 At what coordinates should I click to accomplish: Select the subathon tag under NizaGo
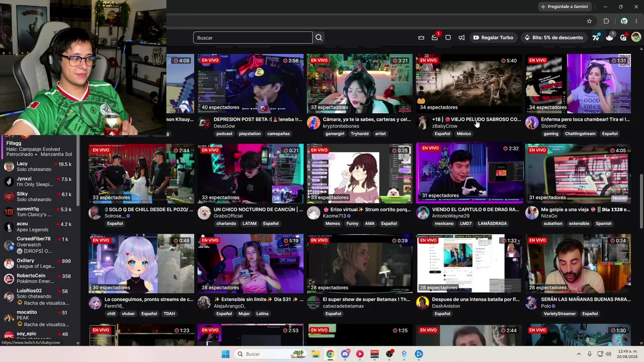(x=552, y=224)
